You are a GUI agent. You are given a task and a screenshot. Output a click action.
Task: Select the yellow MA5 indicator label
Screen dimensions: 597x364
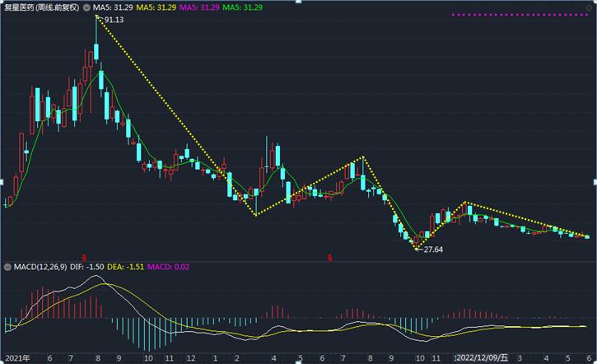click(158, 7)
